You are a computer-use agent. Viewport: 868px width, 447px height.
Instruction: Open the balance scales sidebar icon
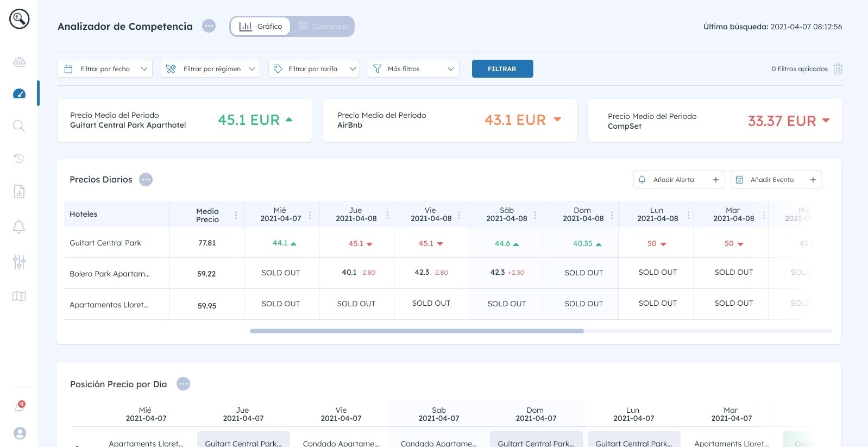[19, 62]
